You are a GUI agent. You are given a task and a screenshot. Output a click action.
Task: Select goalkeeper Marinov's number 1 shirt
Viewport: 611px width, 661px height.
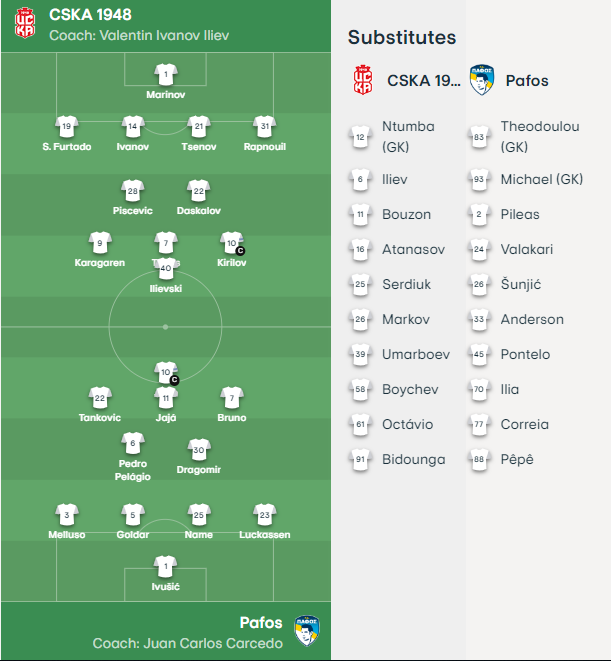pos(166,75)
